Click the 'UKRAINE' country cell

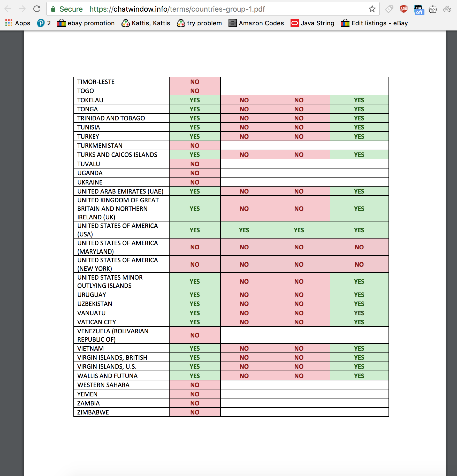click(121, 182)
